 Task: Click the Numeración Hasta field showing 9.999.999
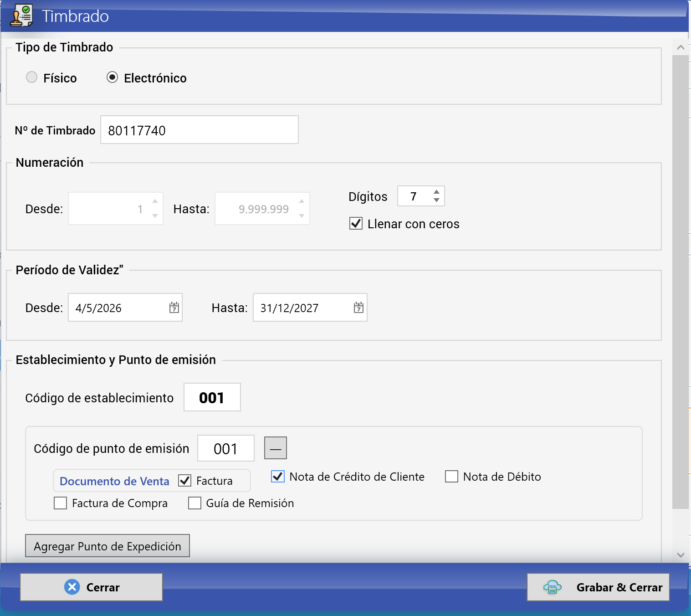262,209
